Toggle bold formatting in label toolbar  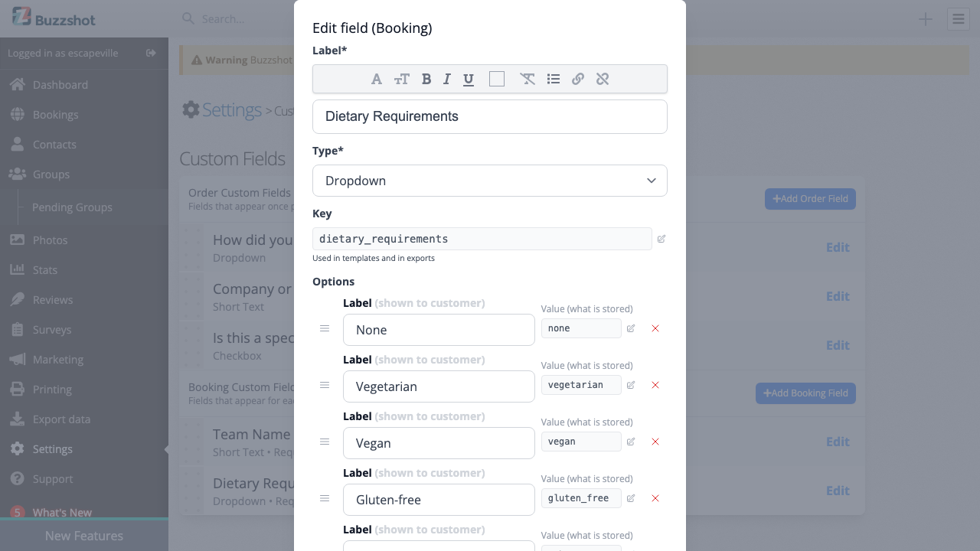click(x=426, y=79)
